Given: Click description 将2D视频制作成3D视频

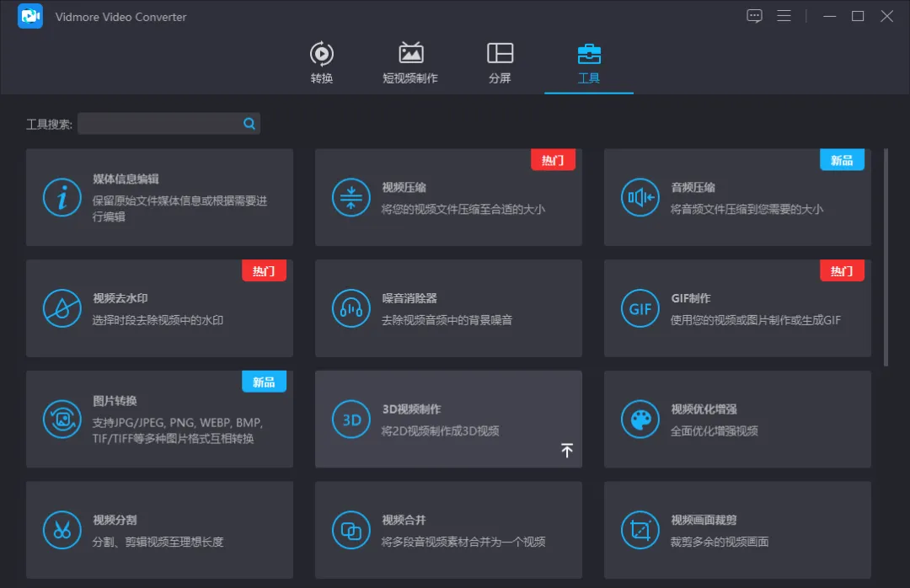Looking at the screenshot, I should coord(440,430).
